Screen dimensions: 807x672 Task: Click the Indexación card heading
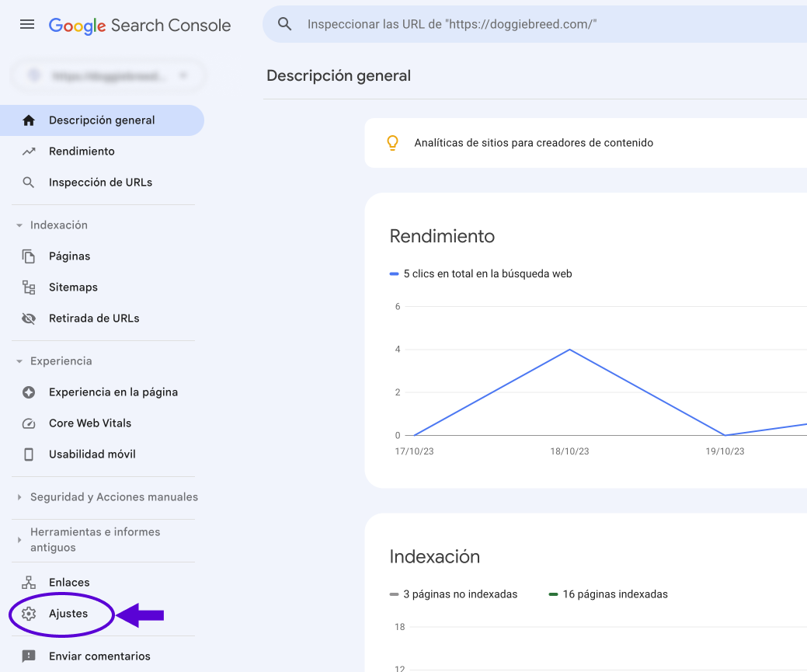click(x=435, y=557)
